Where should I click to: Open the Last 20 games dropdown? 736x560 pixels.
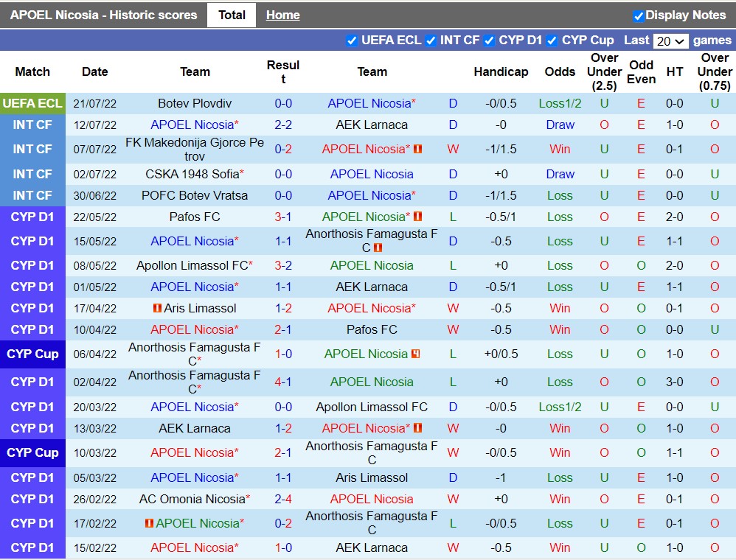(x=670, y=41)
